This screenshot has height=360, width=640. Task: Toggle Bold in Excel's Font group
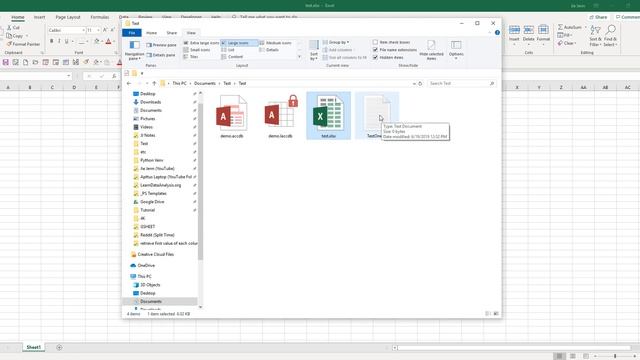(x=51, y=41)
